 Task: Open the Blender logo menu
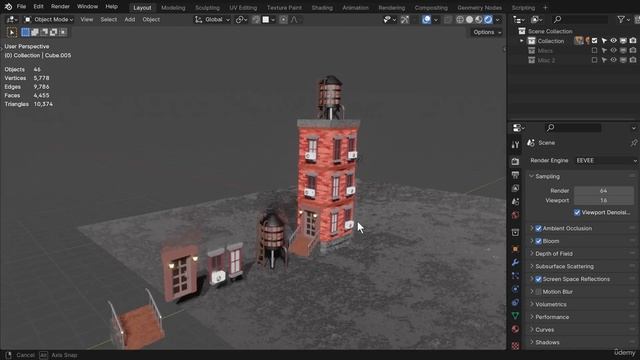pos(8,7)
